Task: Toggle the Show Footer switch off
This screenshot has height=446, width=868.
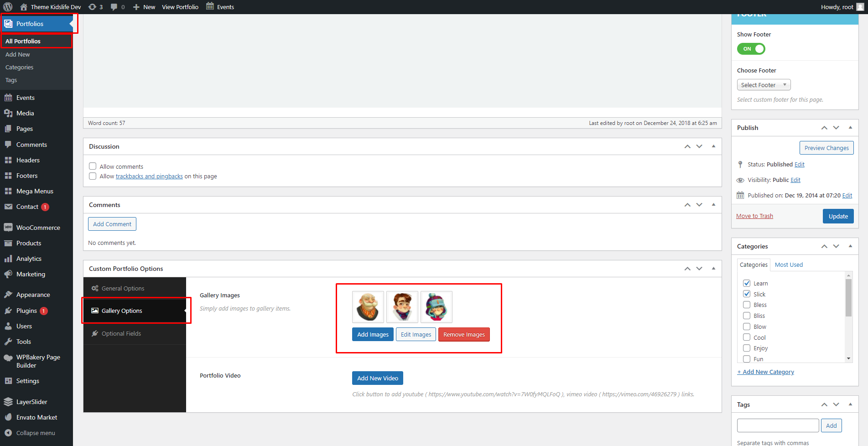Action: coord(751,49)
